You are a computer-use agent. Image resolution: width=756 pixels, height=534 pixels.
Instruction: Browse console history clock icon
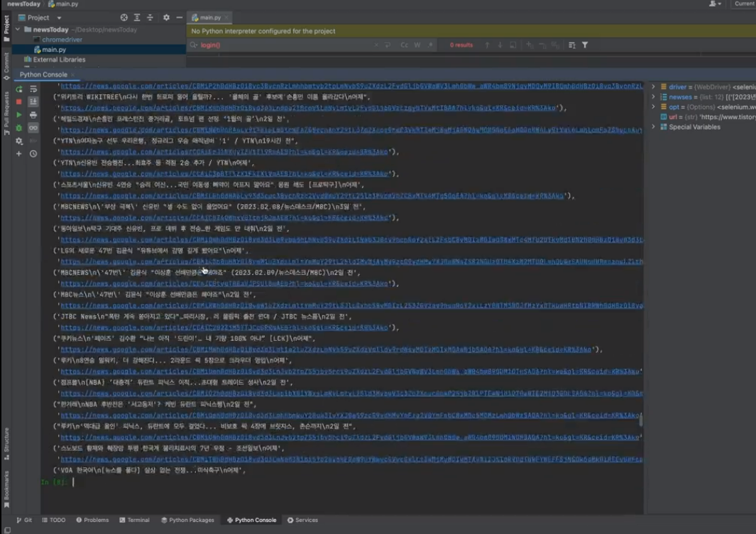[x=33, y=154]
